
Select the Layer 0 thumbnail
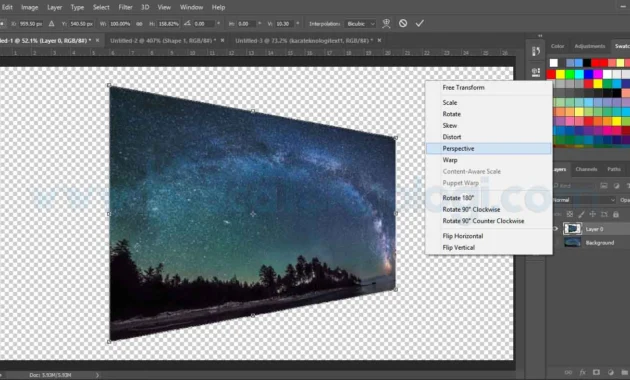(572, 229)
